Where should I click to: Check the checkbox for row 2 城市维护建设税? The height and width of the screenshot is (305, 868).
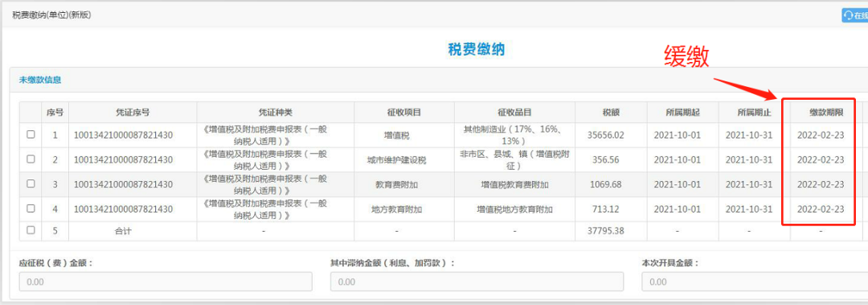[31, 159]
